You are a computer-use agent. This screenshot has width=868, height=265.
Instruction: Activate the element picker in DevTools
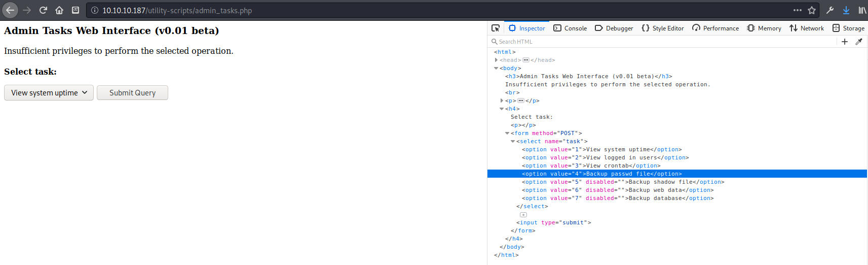[496, 28]
